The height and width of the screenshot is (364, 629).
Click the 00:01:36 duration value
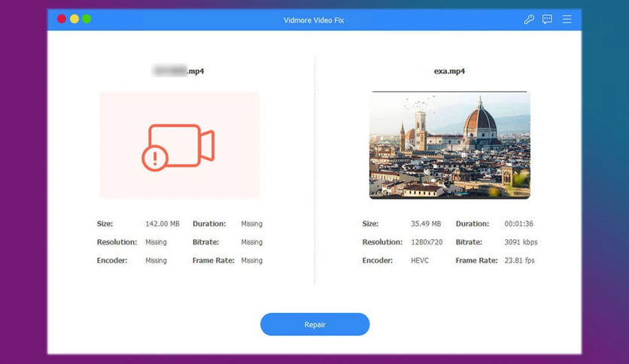click(518, 223)
